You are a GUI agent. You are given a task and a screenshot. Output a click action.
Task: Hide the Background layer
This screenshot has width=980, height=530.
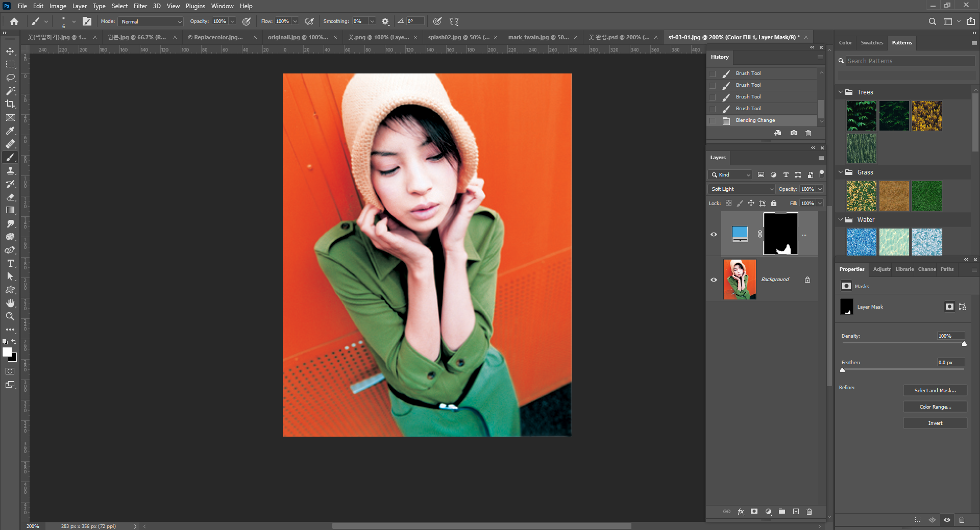tap(714, 280)
